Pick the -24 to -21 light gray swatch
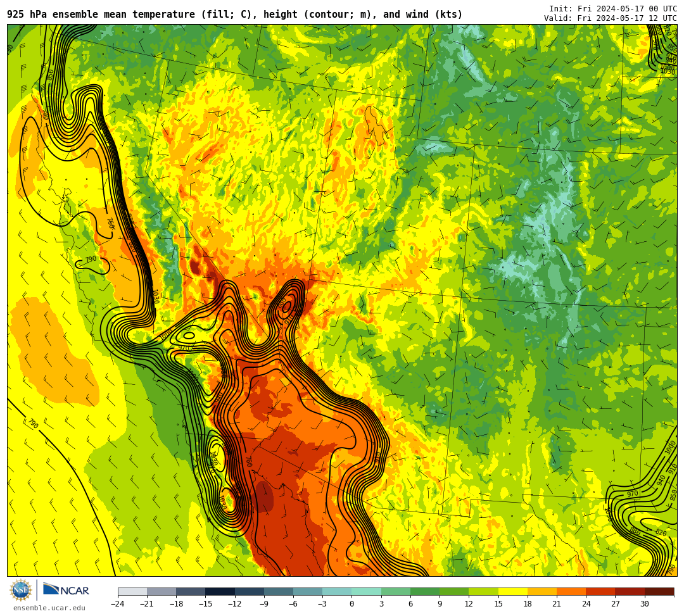Viewport: 684px width, 616px height. click(132, 591)
